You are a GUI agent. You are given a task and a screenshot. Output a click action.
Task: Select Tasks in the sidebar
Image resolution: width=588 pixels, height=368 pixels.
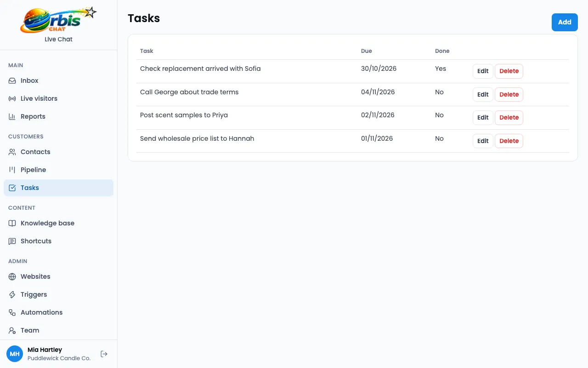click(x=58, y=188)
